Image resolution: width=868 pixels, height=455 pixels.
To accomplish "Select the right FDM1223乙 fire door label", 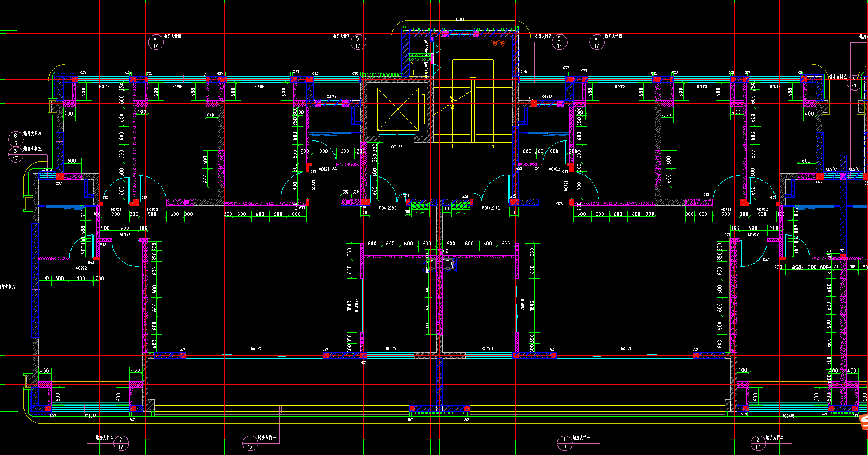I will (x=492, y=208).
